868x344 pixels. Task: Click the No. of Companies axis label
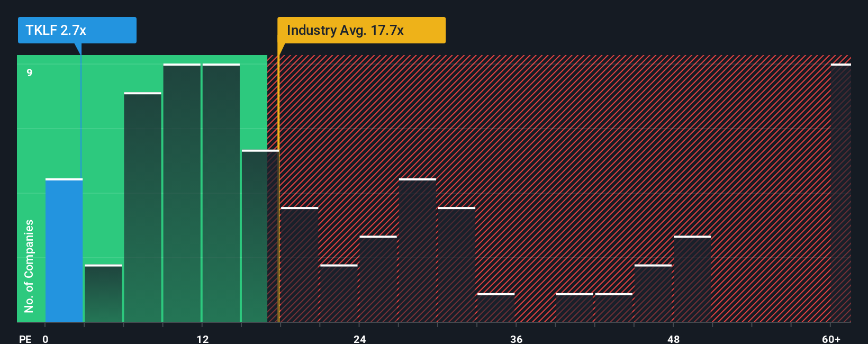click(x=29, y=266)
